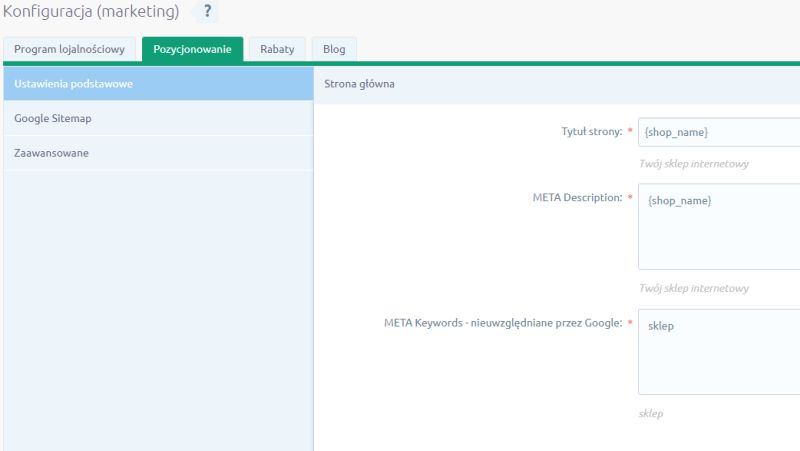Click the Tytuł strony input field
Image resolution: width=800 pixels, height=451 pixels.
719,132
